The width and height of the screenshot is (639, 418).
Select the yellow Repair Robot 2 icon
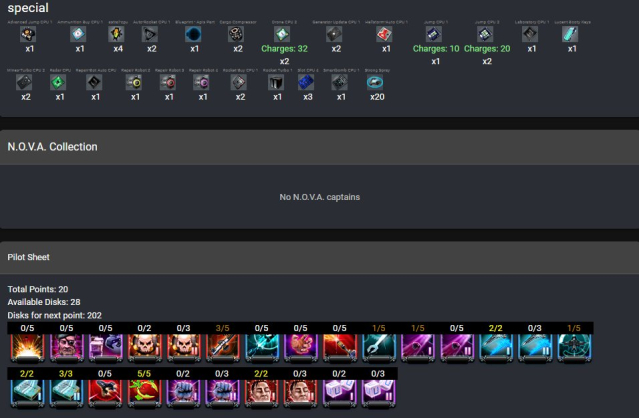[x=134, y=83]
